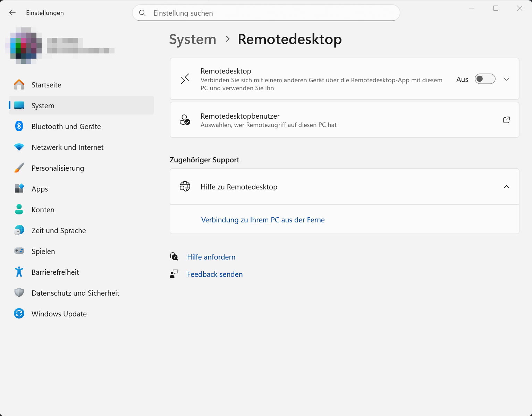
Task: Collapse the Hilfe zu Remotedesktop section
Action: 506,187
